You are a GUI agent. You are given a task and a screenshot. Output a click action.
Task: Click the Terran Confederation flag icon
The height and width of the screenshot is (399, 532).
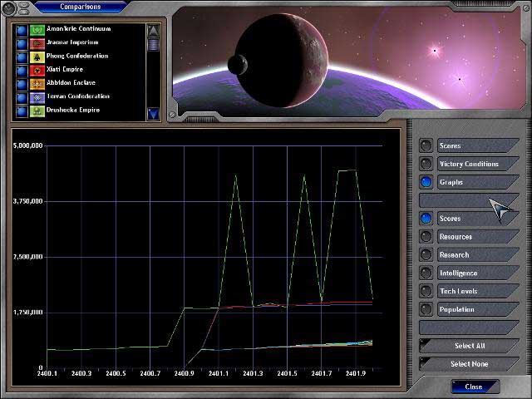click(x=37, y=96)
